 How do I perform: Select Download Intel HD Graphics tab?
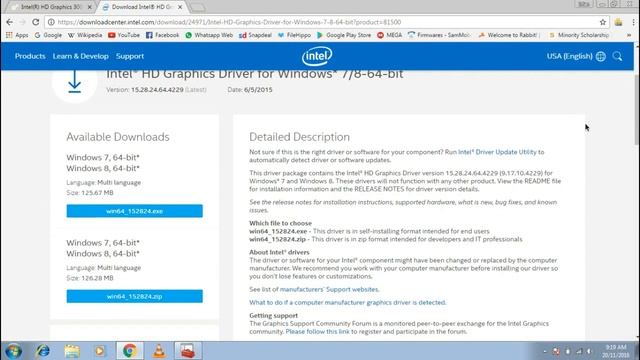141,7
